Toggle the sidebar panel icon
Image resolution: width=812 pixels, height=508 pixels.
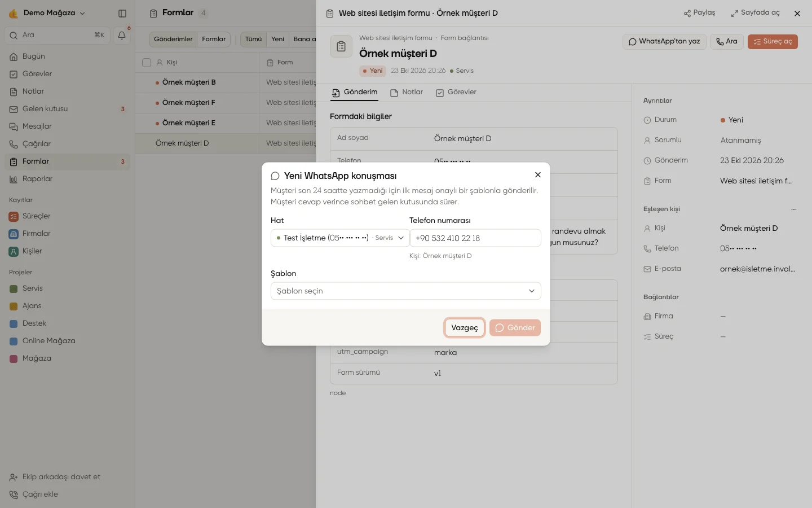coord(122,13)
